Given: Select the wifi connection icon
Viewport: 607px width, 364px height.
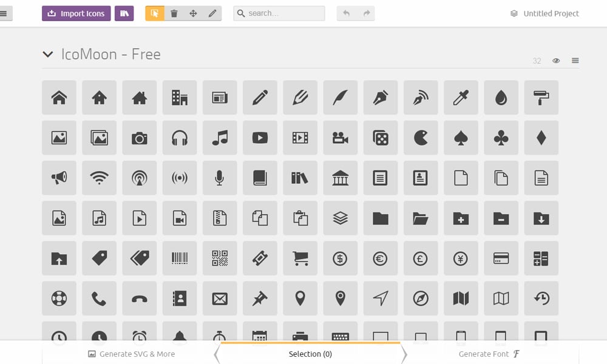Looking at the screenshot, I should [x=99, y=178].
